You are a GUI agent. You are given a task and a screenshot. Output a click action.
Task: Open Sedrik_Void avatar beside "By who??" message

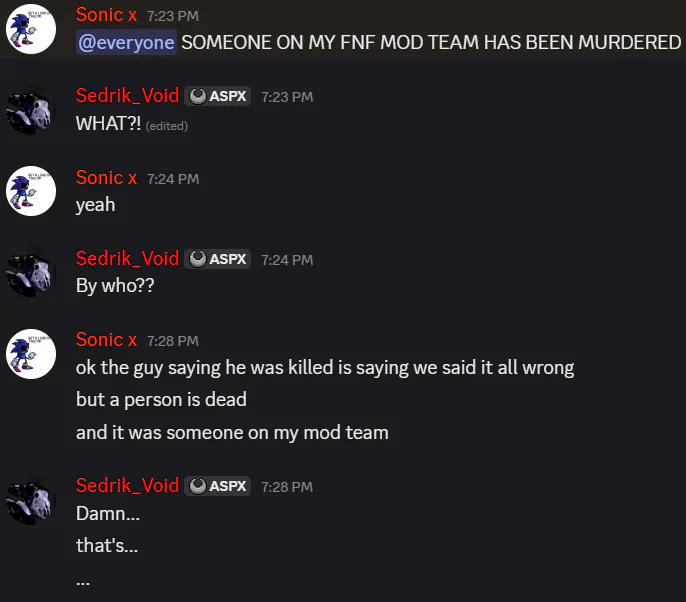(x=31, y=272)
